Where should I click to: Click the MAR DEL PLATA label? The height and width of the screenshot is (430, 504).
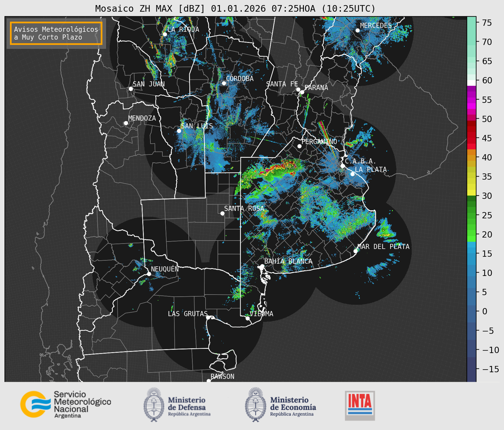click(x=383, y=247)
